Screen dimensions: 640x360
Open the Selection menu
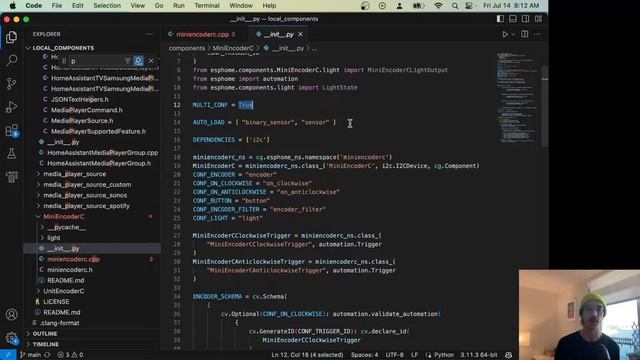click(x=107, y=6)
